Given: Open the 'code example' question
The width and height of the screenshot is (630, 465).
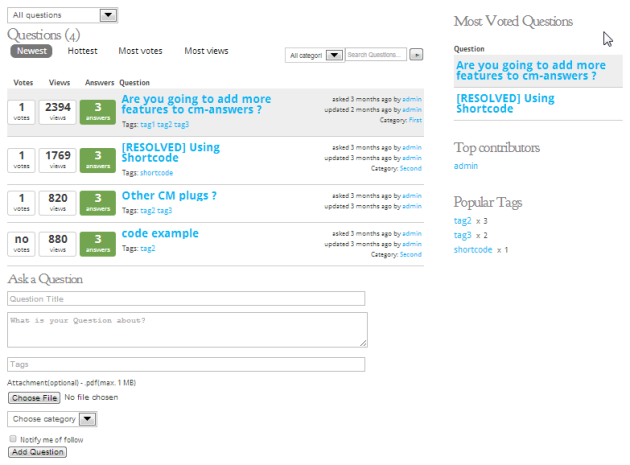Looking at the screenshot, I should pyautogui.click(x=160, y=233).
